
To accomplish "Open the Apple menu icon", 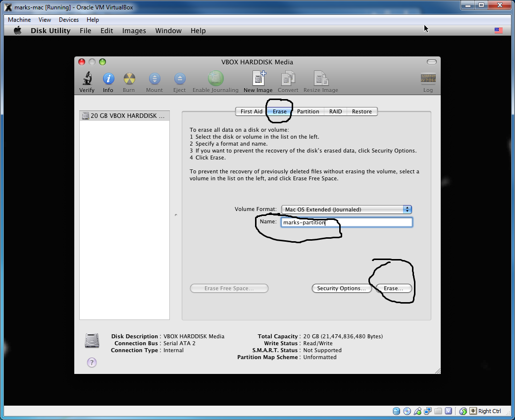I will [17, 31].
